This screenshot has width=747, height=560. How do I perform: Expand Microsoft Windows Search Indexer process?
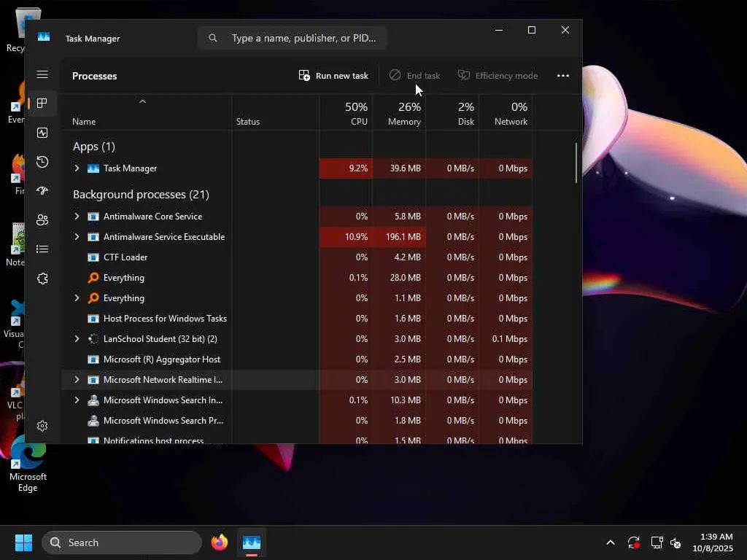click(x=77, y=400)
